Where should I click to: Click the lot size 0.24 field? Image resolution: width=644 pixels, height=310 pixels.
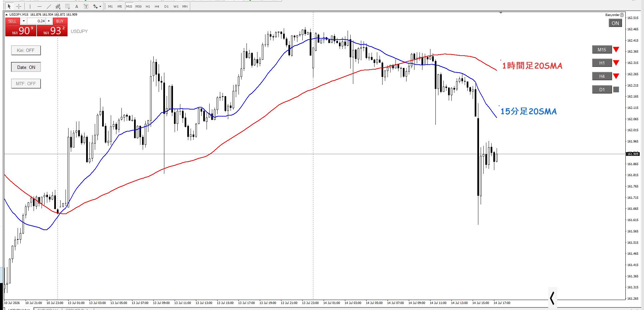tap(36, 21)
